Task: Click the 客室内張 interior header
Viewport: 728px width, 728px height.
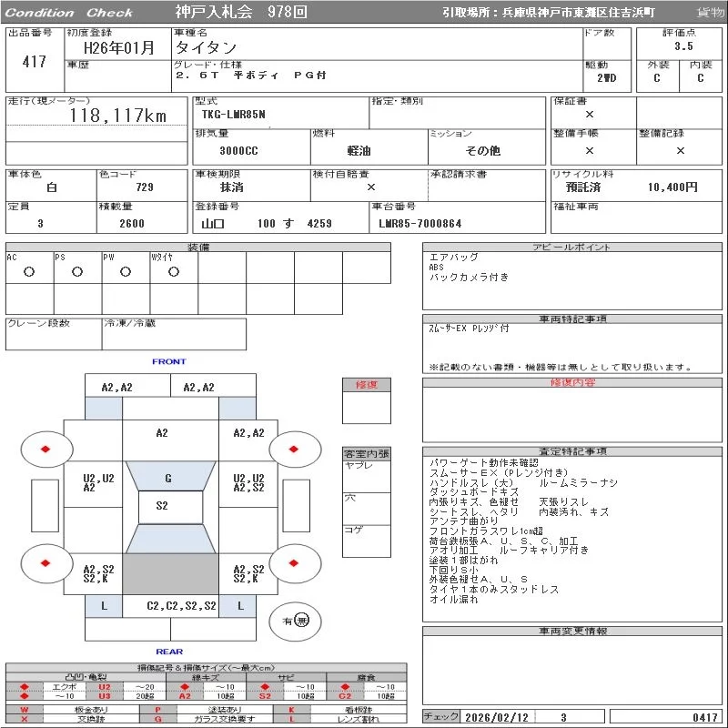Action: pyautogui.click(x=367, y=453)
